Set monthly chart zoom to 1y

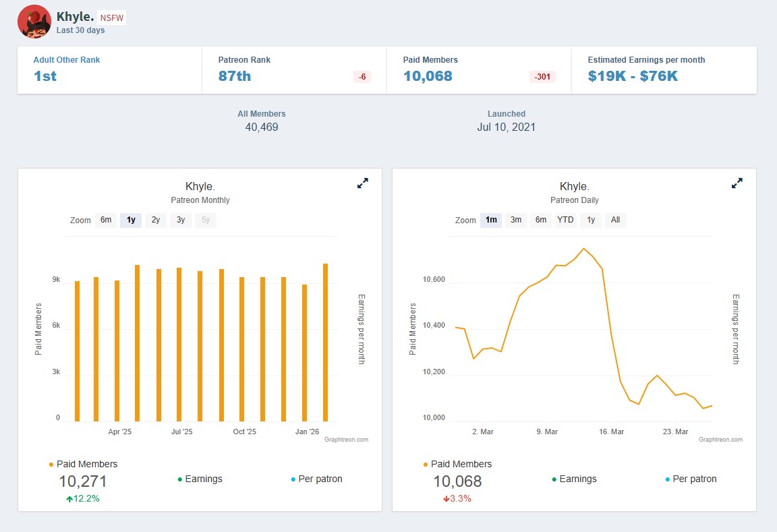coord(131,220)
